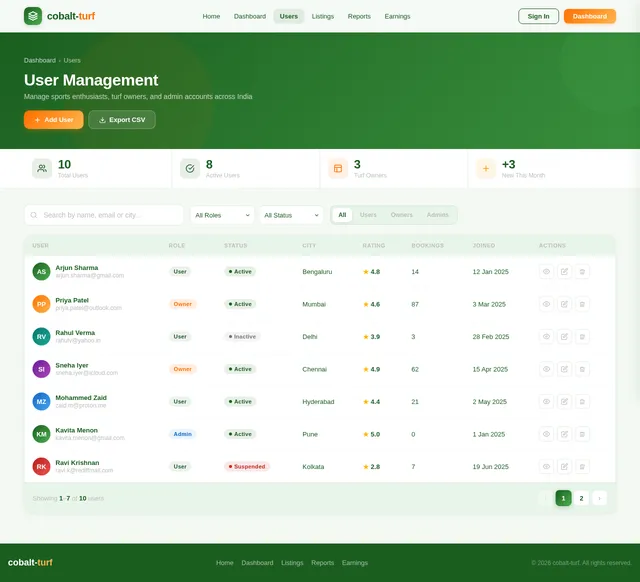
Task: Delete Priya Patel using trash icon
Action: 582,304
